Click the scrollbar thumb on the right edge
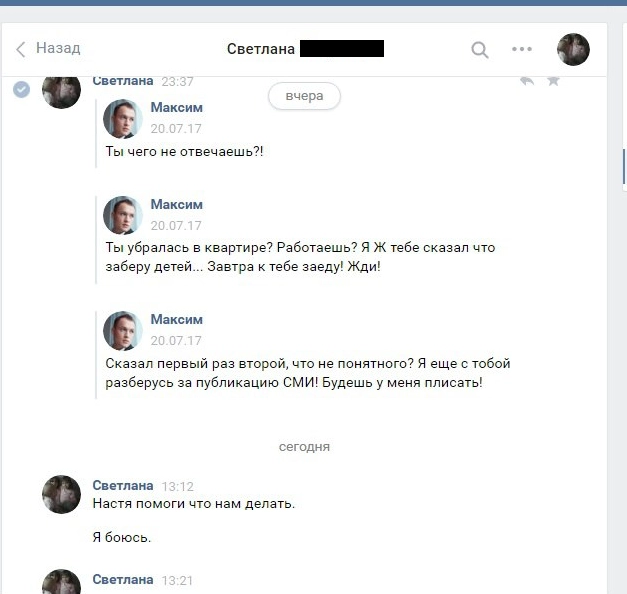 tap(624, 166)
